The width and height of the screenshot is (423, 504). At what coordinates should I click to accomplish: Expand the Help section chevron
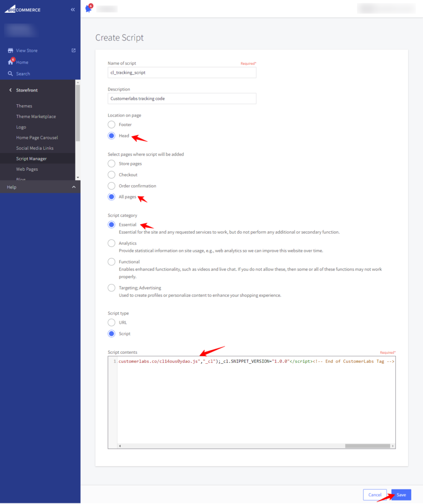(73, 187)
